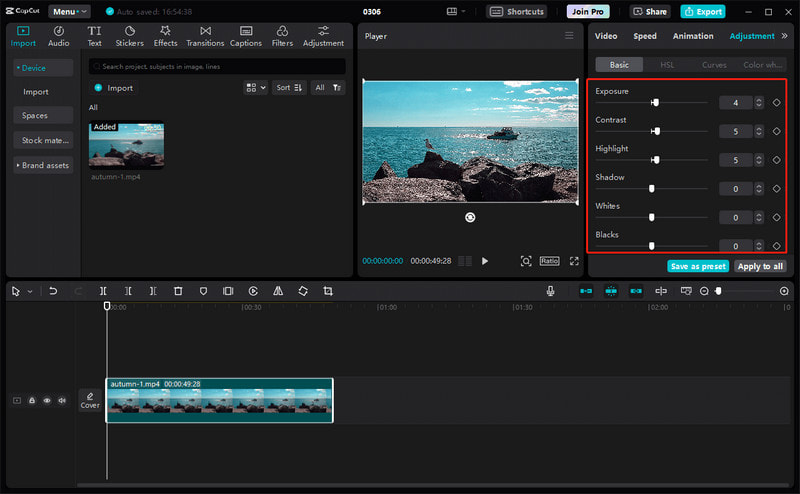Click the Exposure slider handle
Image resolution: width=800 pixels, height=494 pixels.
pyautogui.click(x=655, y=103)
